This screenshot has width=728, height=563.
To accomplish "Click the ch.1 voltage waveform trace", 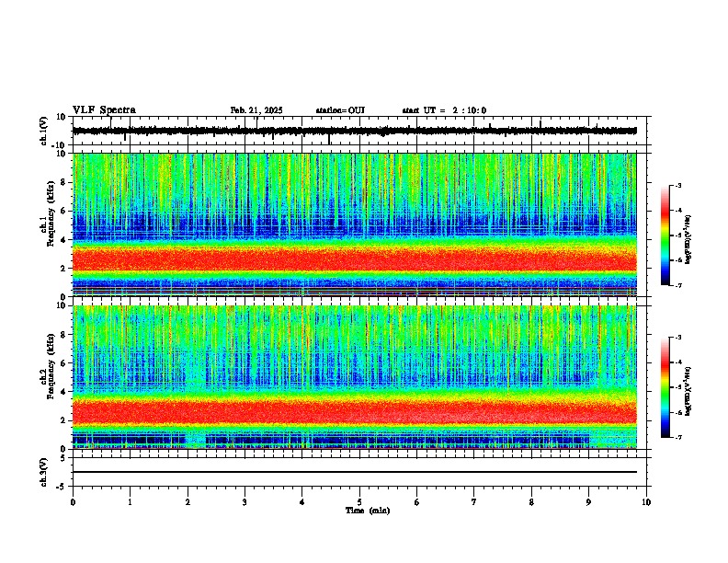I will 355,131.
